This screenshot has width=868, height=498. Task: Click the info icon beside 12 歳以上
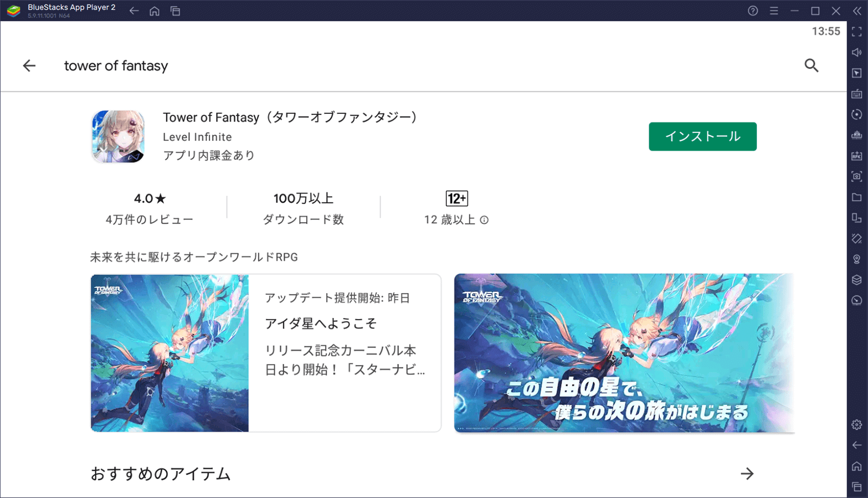point(484,220)
